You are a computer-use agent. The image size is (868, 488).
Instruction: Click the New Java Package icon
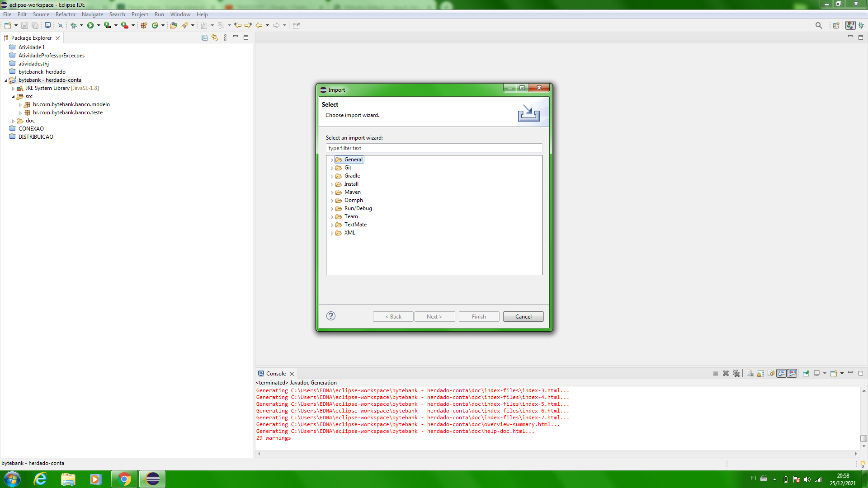tap(144, 25)
